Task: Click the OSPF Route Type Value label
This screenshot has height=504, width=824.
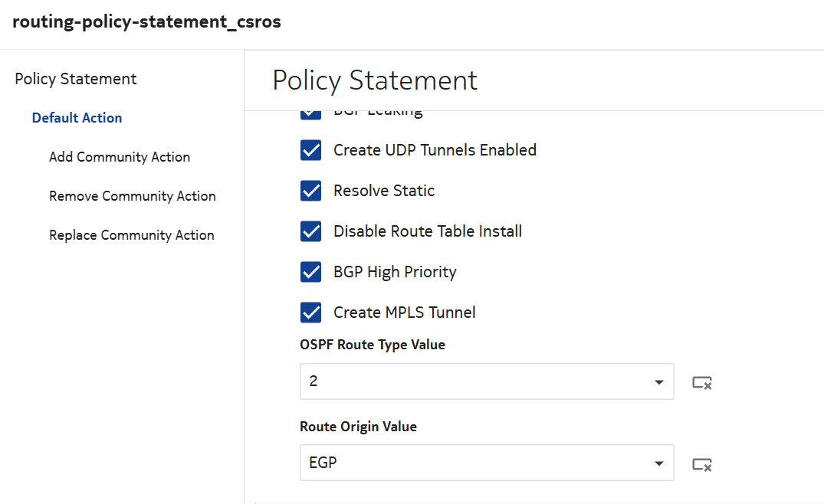Action: pos(373,345)
